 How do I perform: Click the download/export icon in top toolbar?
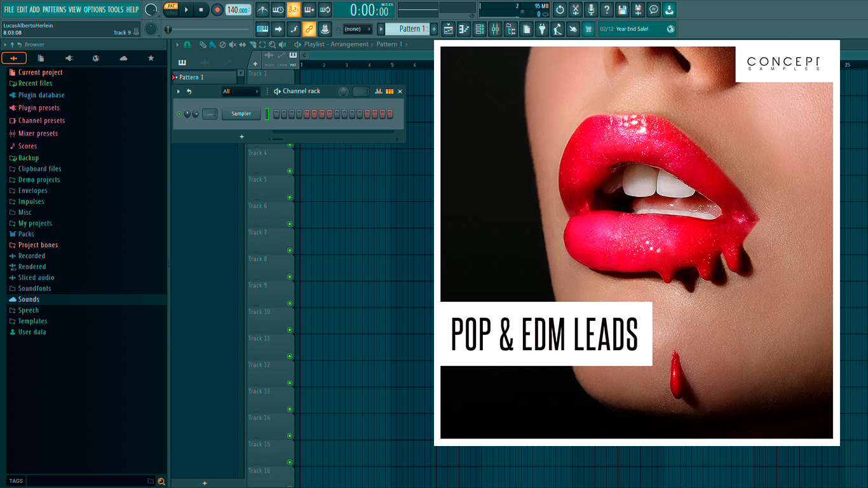pyautogui.click(x=669, y=10)
